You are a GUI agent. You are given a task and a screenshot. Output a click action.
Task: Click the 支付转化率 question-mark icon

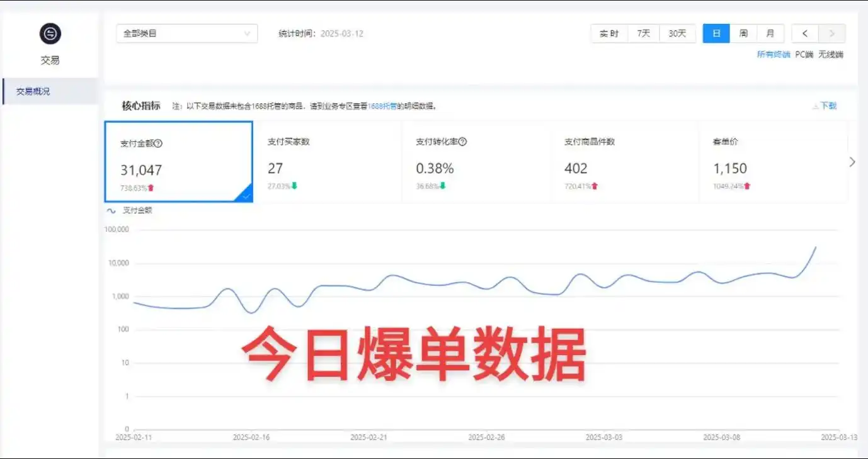tap(462, 141)
